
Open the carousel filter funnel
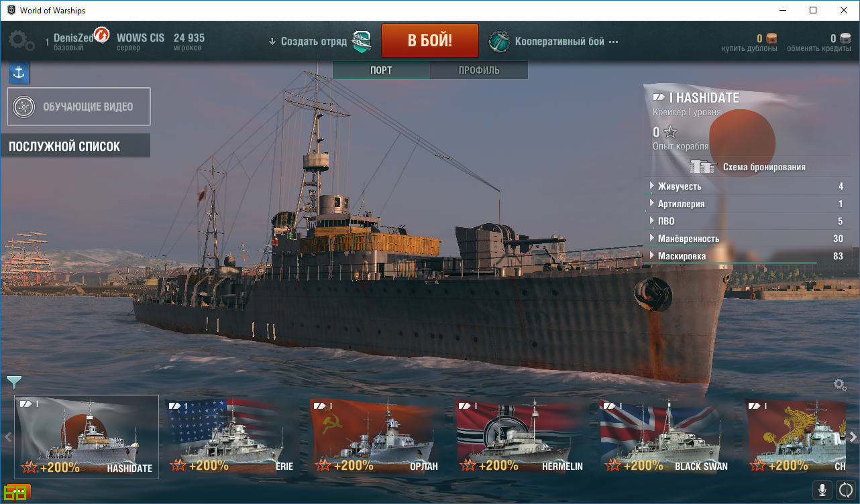[14, 382]
